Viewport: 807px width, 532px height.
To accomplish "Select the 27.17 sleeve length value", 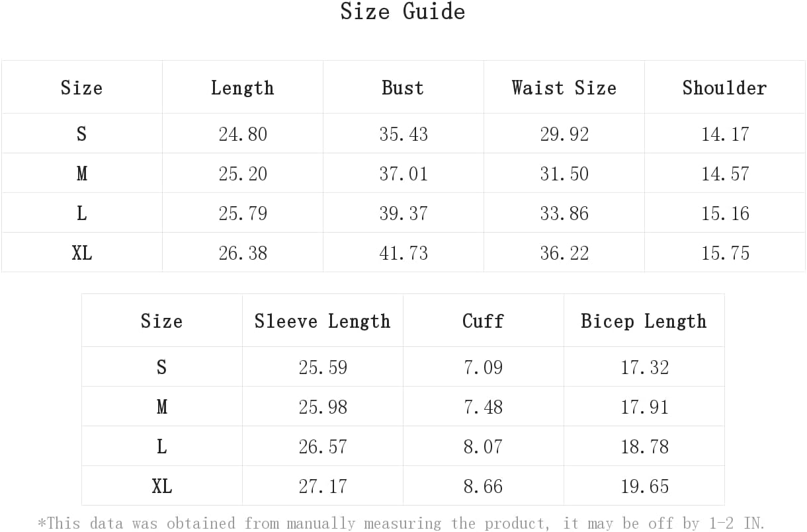I will point(323,486).
